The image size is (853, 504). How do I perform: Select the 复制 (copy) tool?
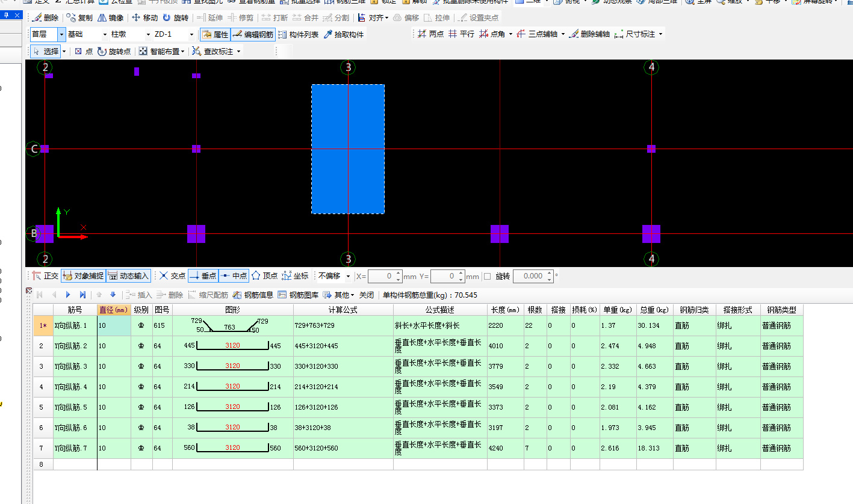79,18
